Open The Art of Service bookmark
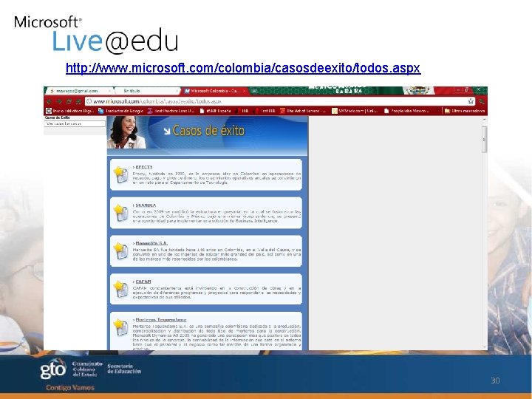The height and width of the screenshot is (399, 532). click(x=303, y=111)
